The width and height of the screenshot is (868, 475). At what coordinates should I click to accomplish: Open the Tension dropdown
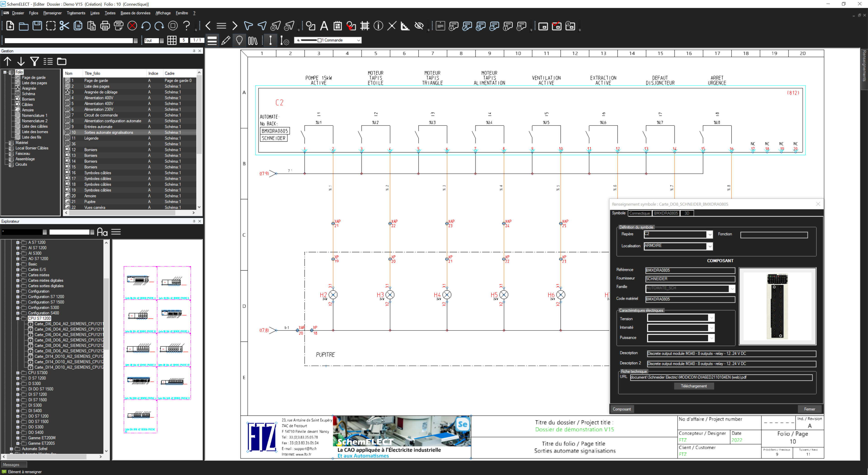tap(711, 318)
